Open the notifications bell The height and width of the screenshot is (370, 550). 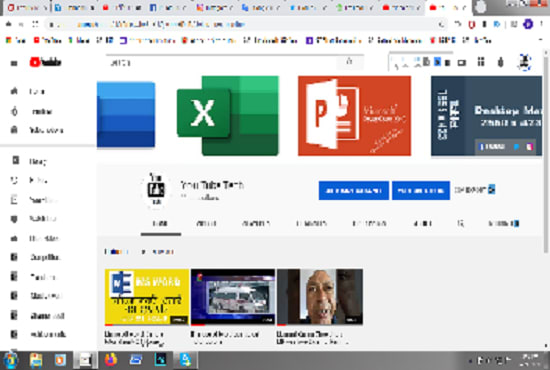click(501, 62)
